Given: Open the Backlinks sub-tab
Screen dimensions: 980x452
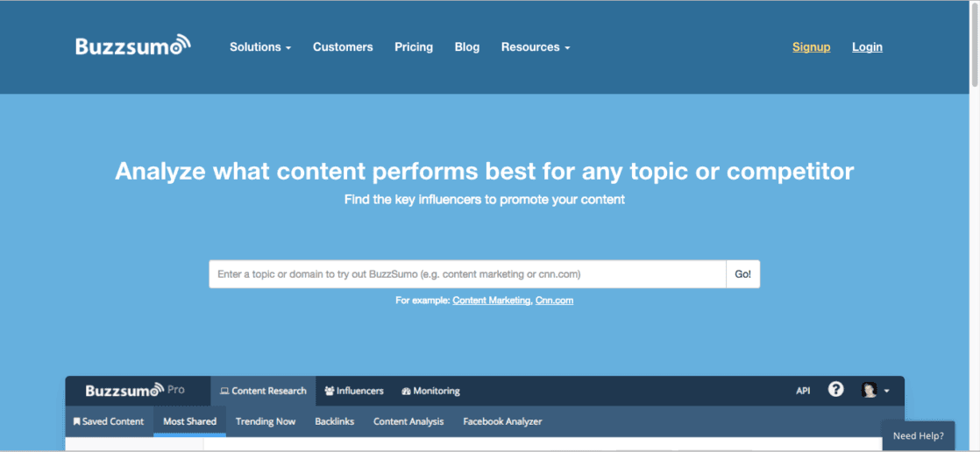Looking at the screenshot, I should [334, 421].
